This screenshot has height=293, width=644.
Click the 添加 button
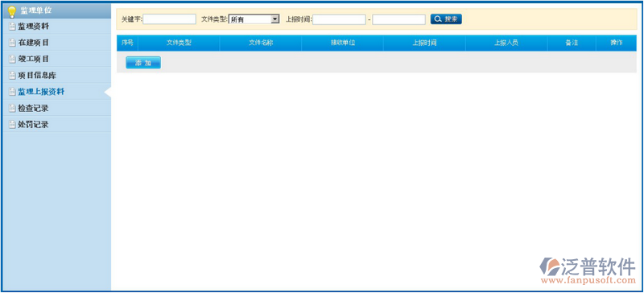coord(143,63)
